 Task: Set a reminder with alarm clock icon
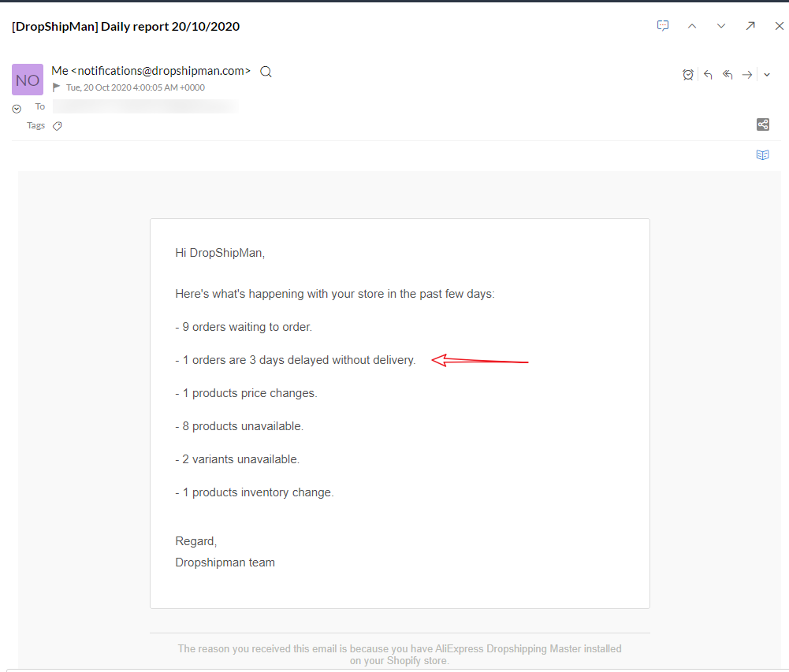688,75
